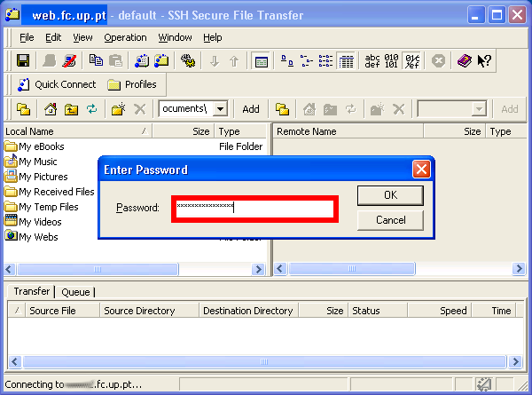This screenshot has height=395, width=532.
Task: Click local pane horizontal scrollbar thumb
Action: pos(98,270)
